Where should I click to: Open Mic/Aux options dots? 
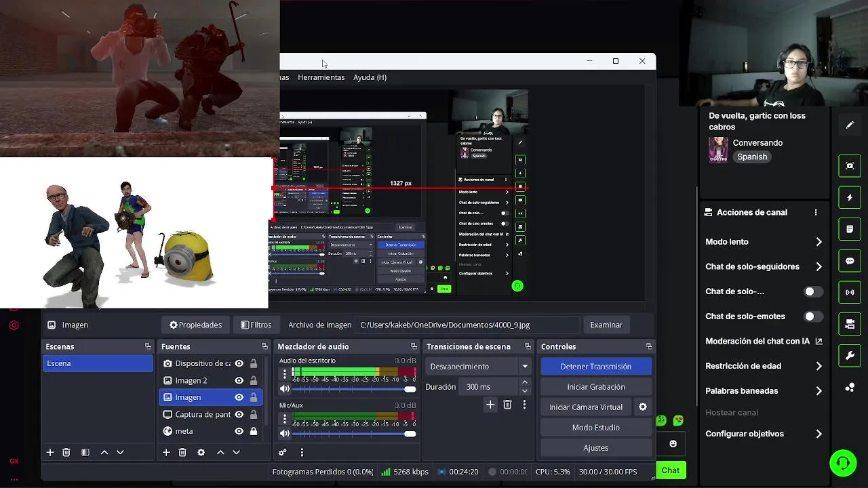pyautogui.click(x=285, y=418)
